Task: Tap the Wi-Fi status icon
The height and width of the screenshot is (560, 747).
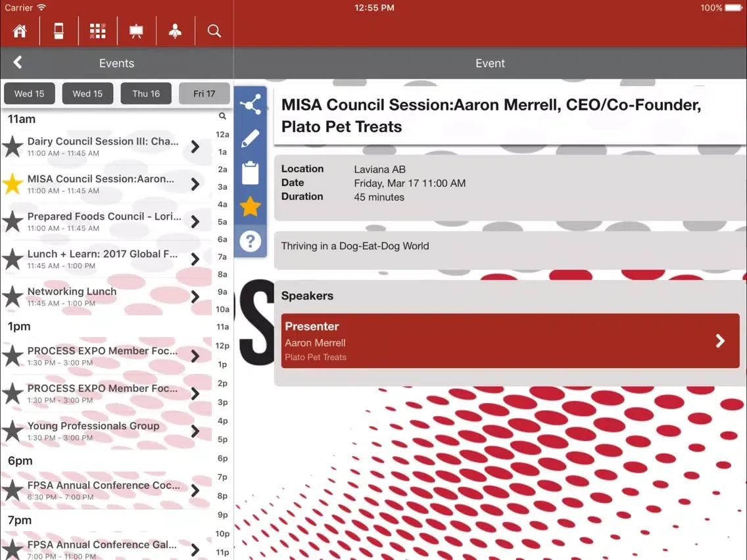Action: [x=41, y=8]
